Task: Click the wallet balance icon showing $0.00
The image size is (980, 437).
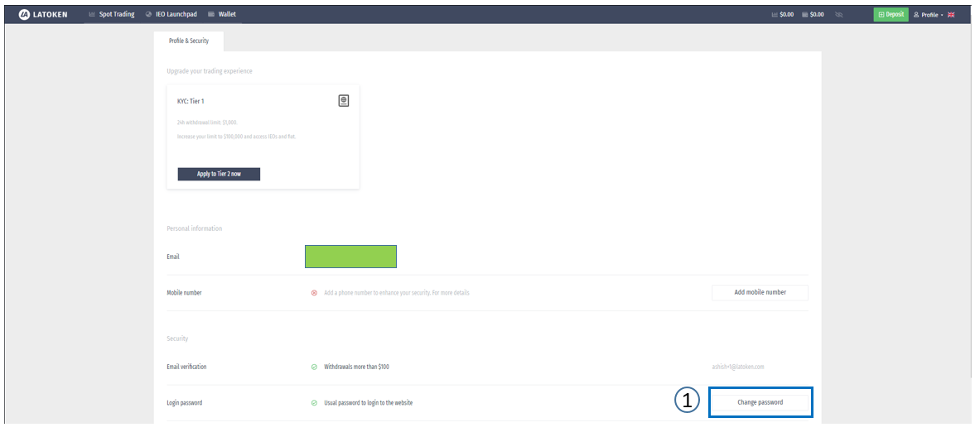Action: click(805, 15)
